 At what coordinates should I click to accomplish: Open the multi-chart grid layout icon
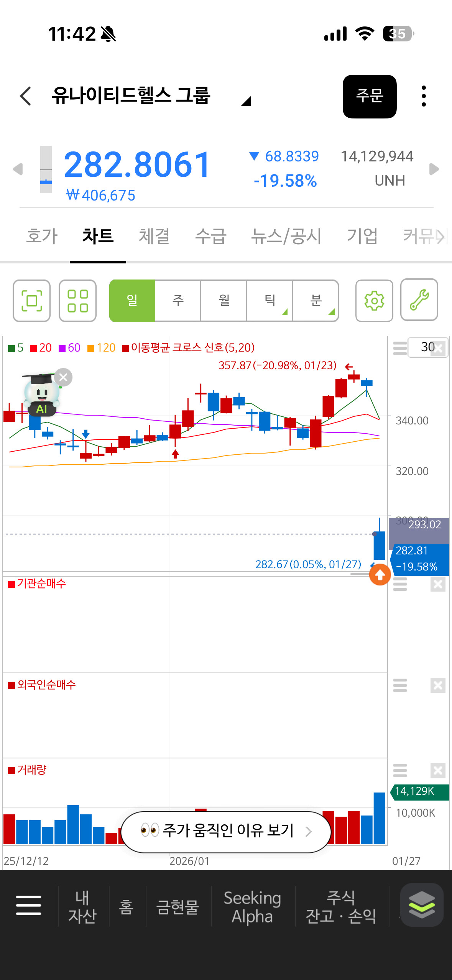[x=77, y=301]
